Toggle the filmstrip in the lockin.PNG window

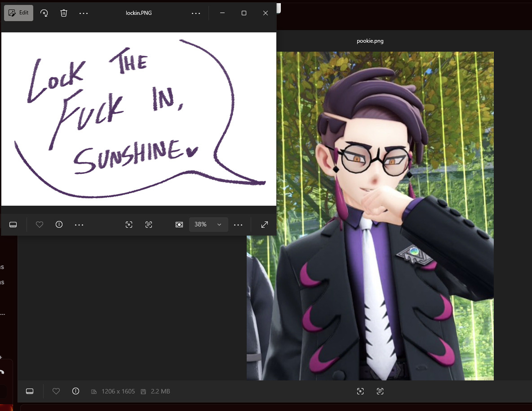pyautogui.click(x=13, y=225)
